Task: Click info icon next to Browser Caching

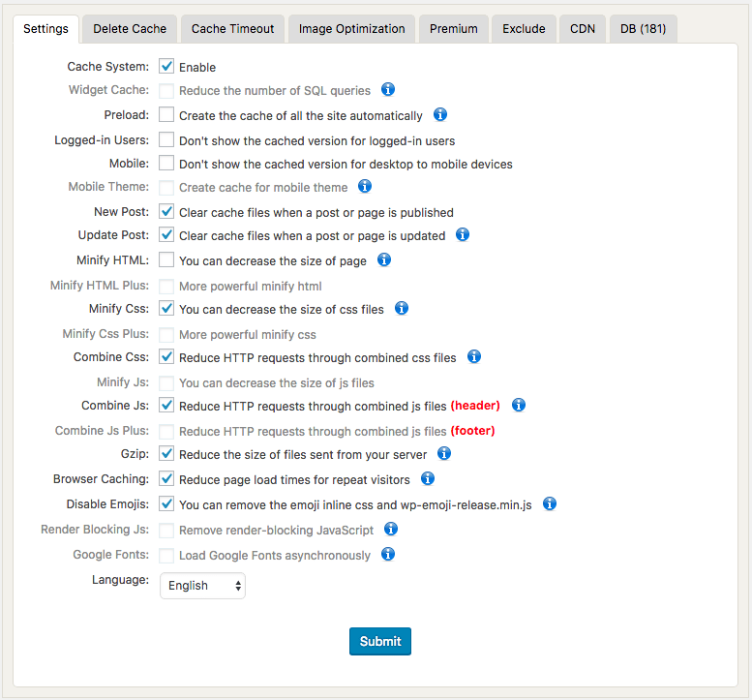Action: (x=428, y=478)
